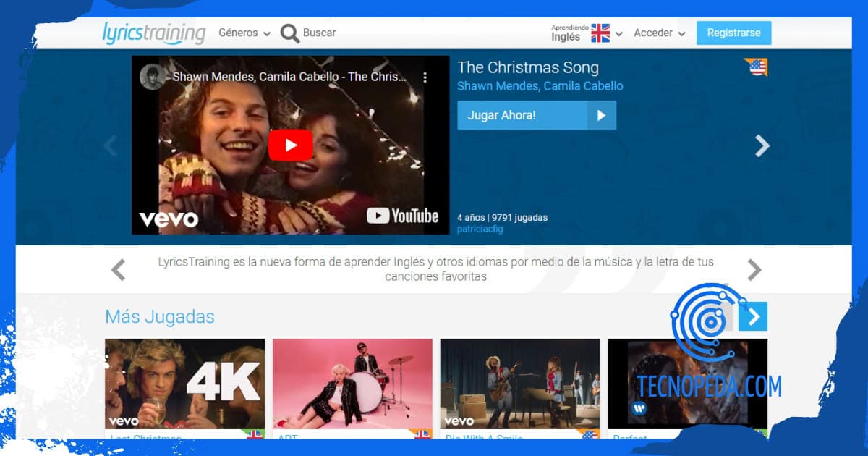Open the Aprendiendo Inglés language selector
This screenshot has width=868, height=456.
(587, 33)
